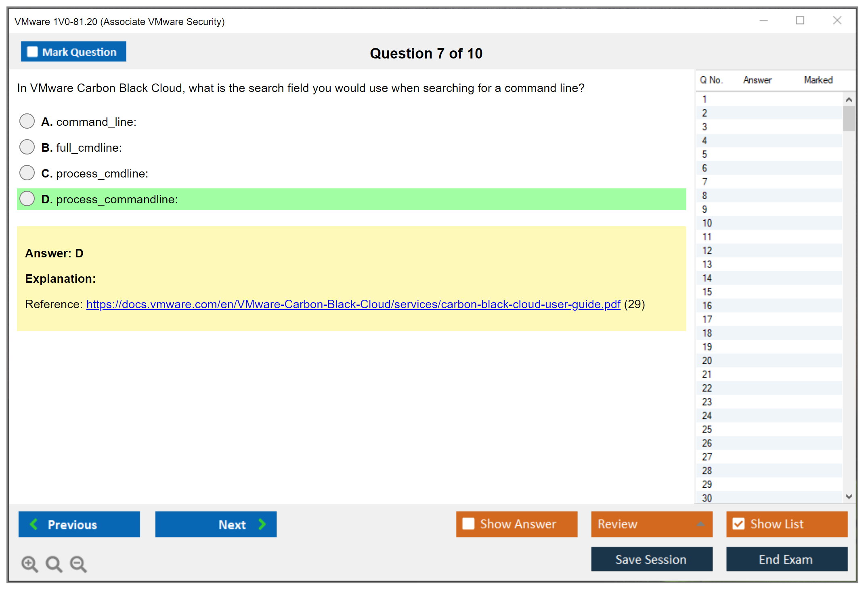Choose option C process_cmdline
The image size is (868, 593).
[27, 173]
